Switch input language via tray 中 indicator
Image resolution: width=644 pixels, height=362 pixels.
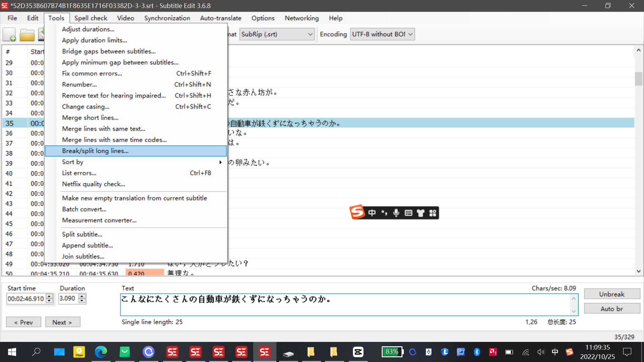point(555,352)
